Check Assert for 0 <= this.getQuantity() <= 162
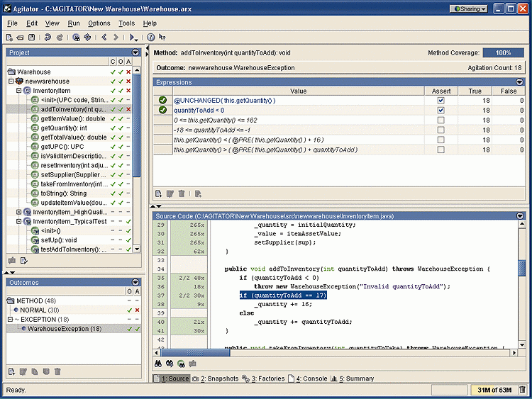The width and height of the screenshot is (532, 399). (440, 120)
